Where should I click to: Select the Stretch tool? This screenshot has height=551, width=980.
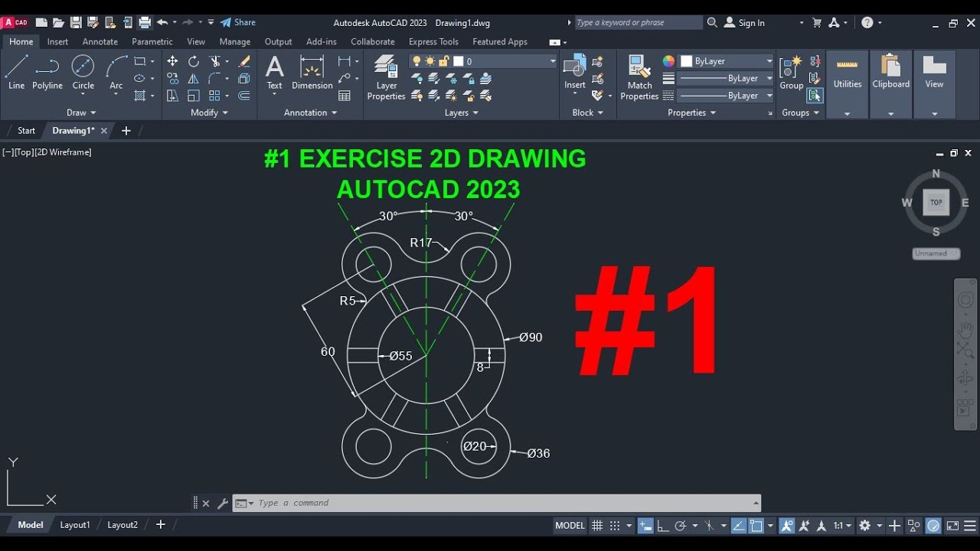click(x=172, y=96)
